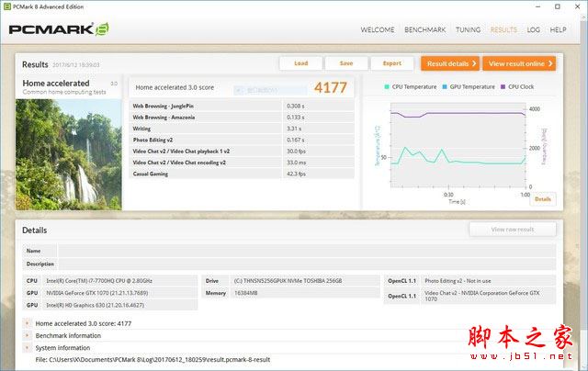Click the Writing test row
This screenshot has height=371, width=588.
[242, 129]
